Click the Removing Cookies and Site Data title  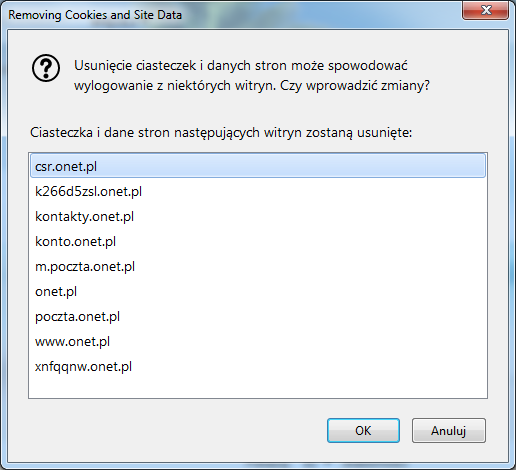pyautogui.click(x=95, y=15)
